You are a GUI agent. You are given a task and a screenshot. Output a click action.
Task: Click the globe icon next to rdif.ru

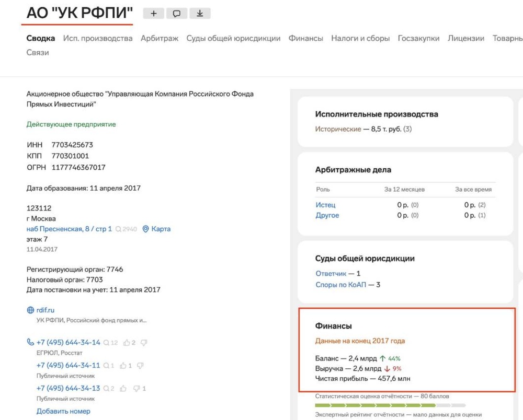tap(30, 310)
